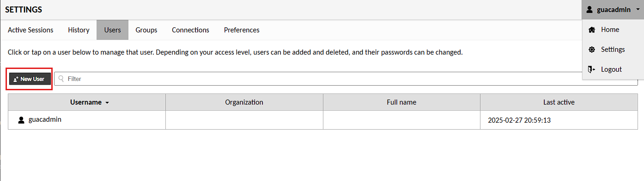The width and height of the screenshot is (644, 181).
Task: Open the Active Sessions tab
Action: pos(30,30)
